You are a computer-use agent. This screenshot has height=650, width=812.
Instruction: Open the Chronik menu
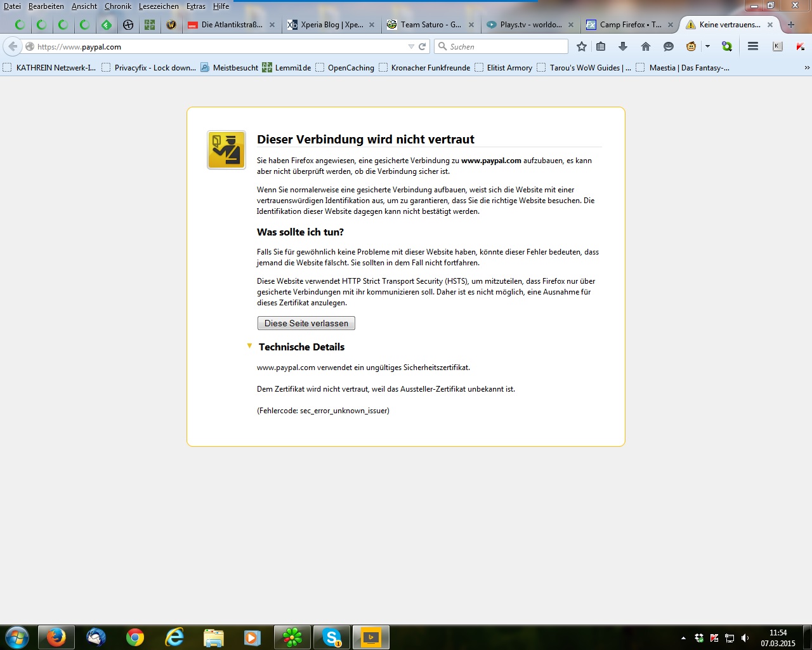pyautogui.click(x=118, y=6)
